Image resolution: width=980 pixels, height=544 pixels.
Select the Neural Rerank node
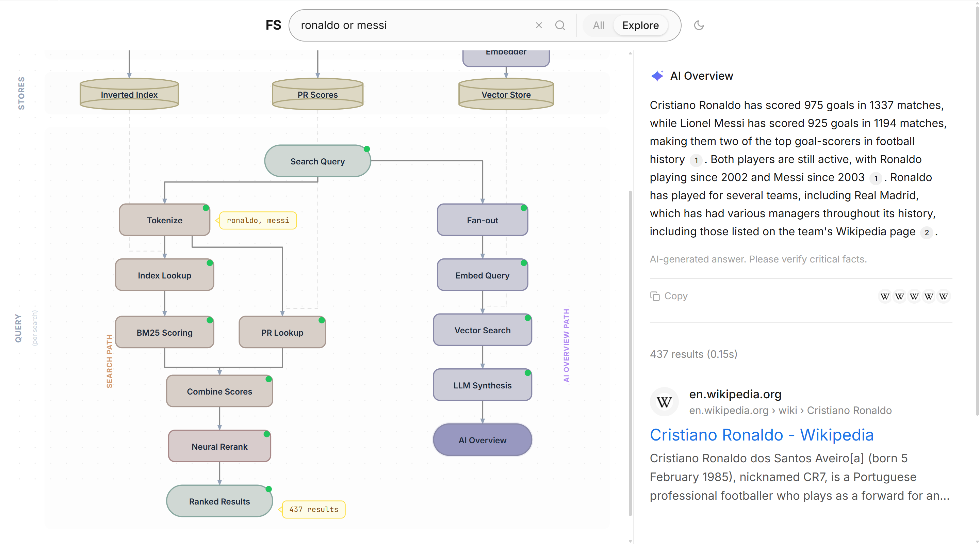(219, 446)
